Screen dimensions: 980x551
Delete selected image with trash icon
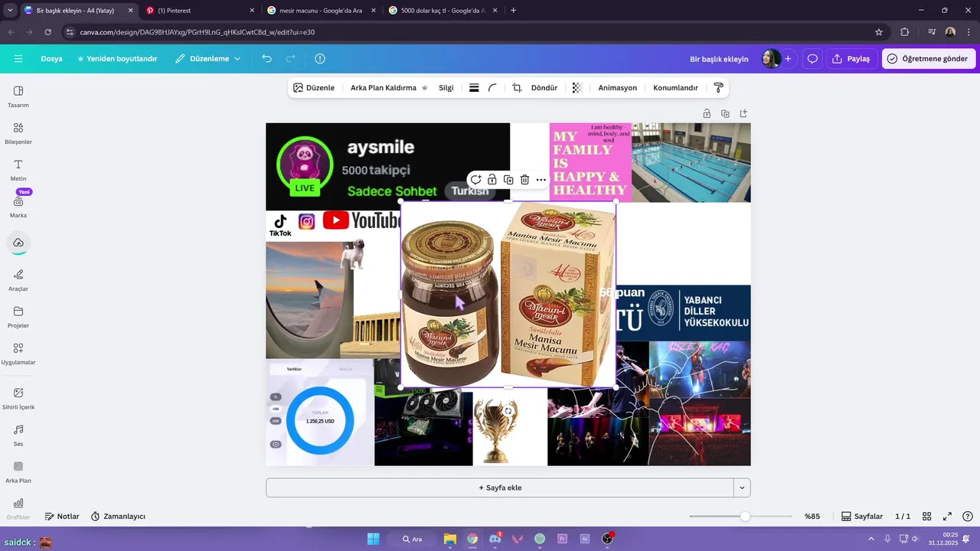[x=524, y=180]
